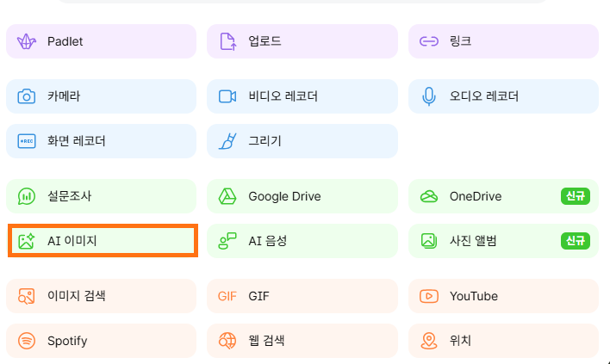610x364 pixels.
Task: Create a 설문조사 poll
Action: coord(101,196)
